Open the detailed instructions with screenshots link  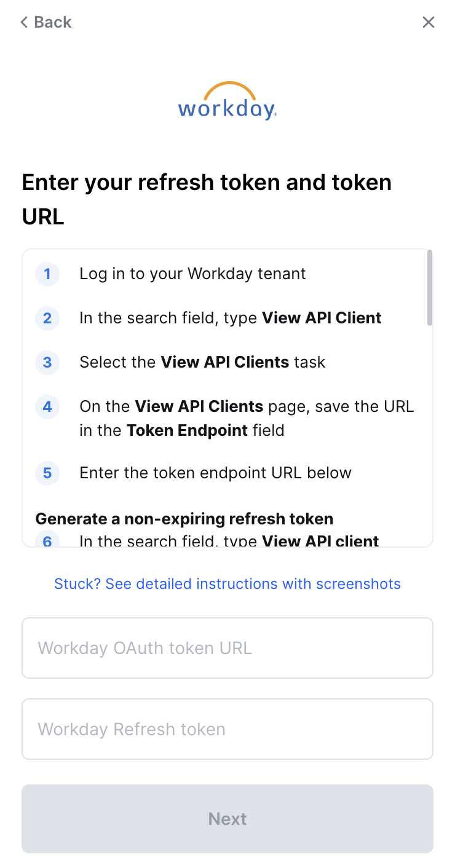click(x=228, y=584)
